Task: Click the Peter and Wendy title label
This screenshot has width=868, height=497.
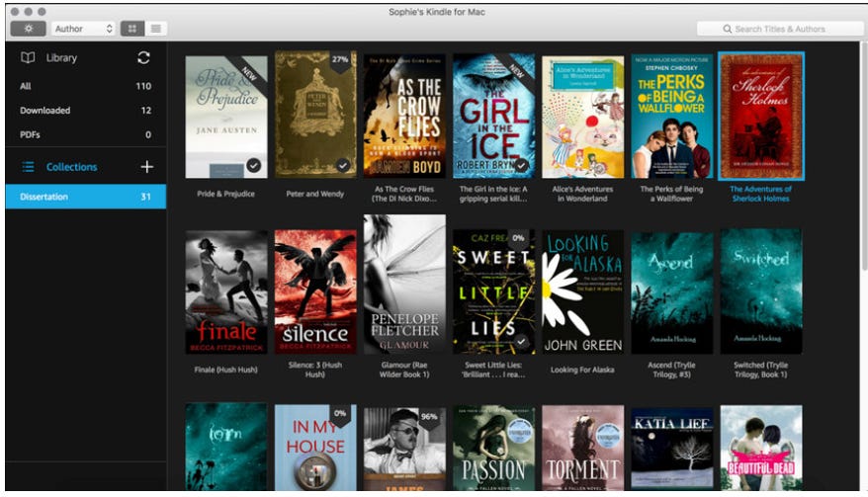Action: click(315, 194)
